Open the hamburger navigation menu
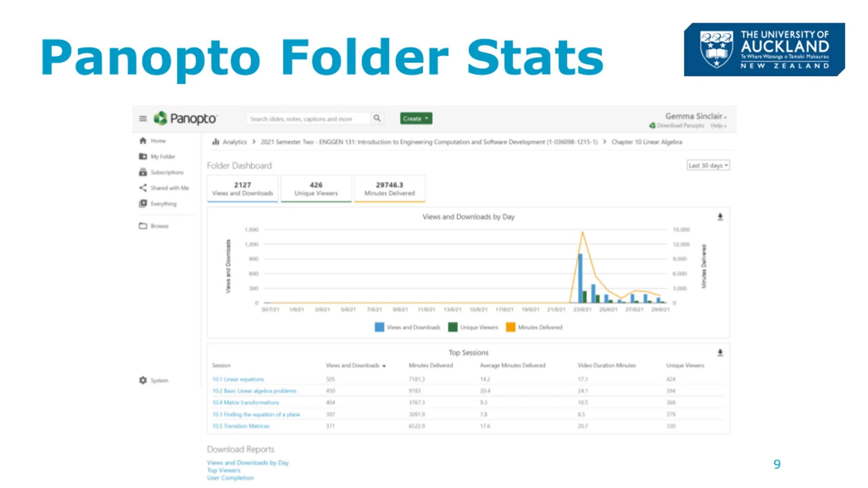This screenshot has height=488, width=868. point(143,119)
